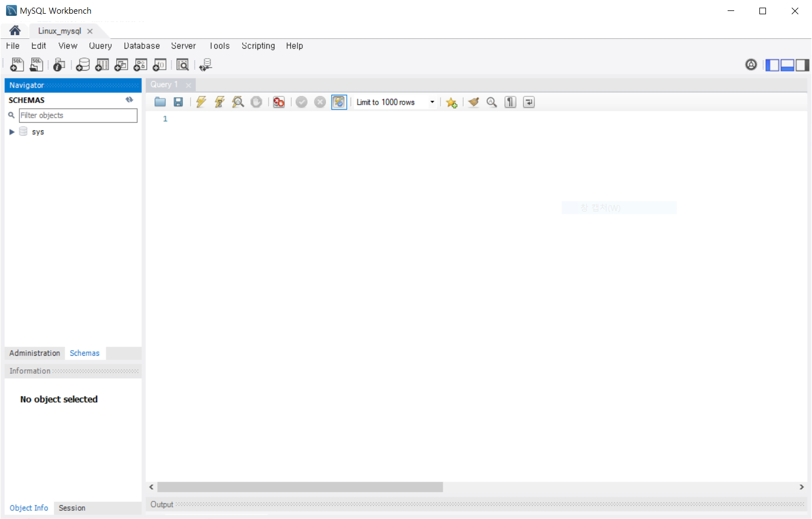Image resolution: width=812 pixels, height=519 pixels.
Task: Open the Edit menu
Action: [38, 46]
